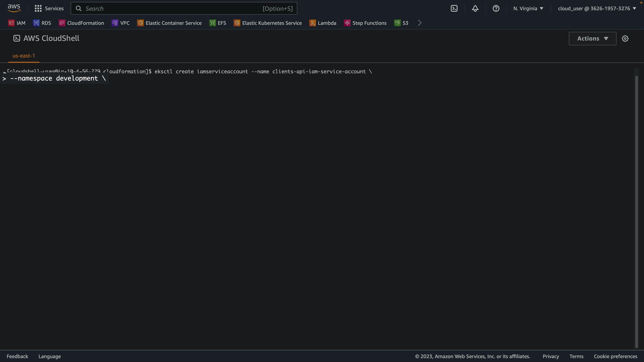Open the Services grid menu
This screenshot has width=644, height=362.
click(49, 8)
